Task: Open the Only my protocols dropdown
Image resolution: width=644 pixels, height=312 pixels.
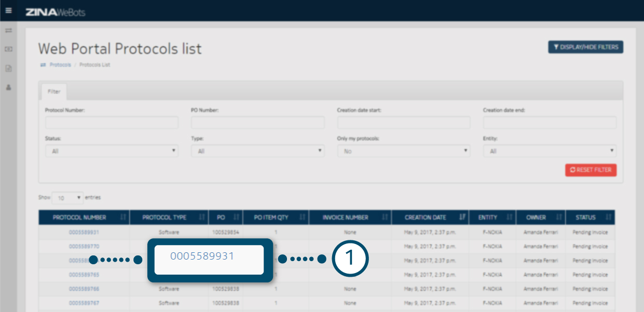Action: 403,151
